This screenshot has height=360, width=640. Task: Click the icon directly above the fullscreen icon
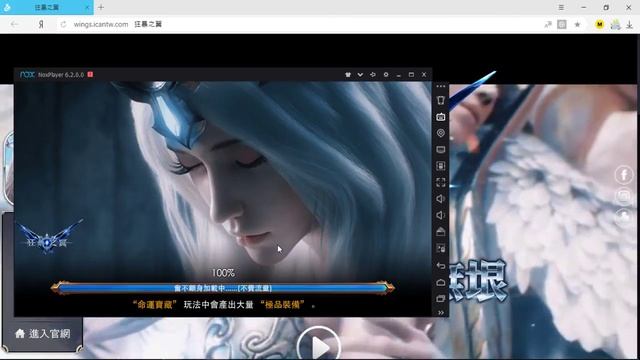(440, 166)
